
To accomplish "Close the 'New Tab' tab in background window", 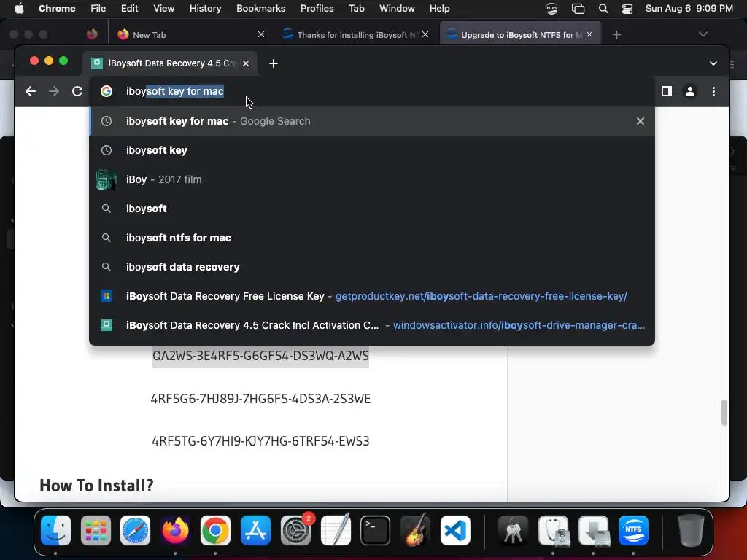I will 261,34.
